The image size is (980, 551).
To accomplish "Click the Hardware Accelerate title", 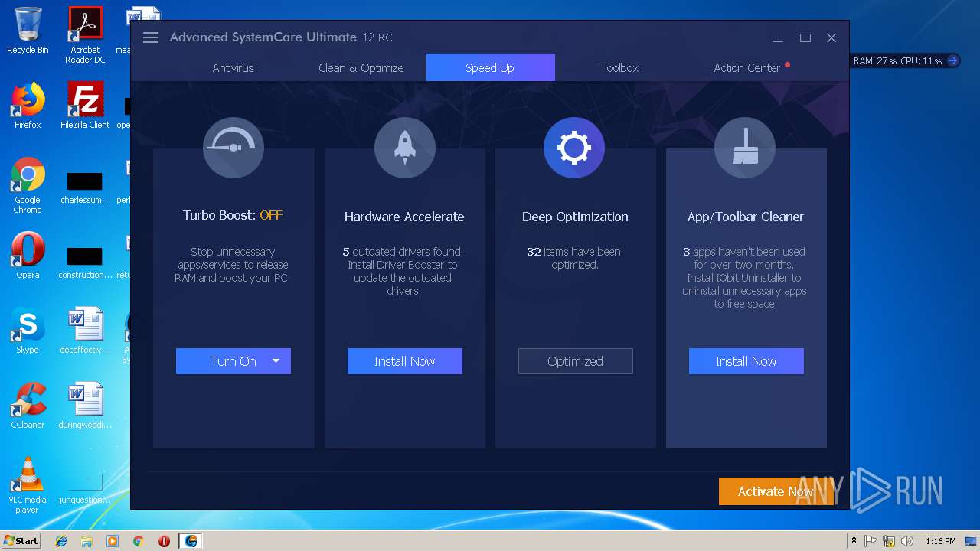I will coord(404,217).
